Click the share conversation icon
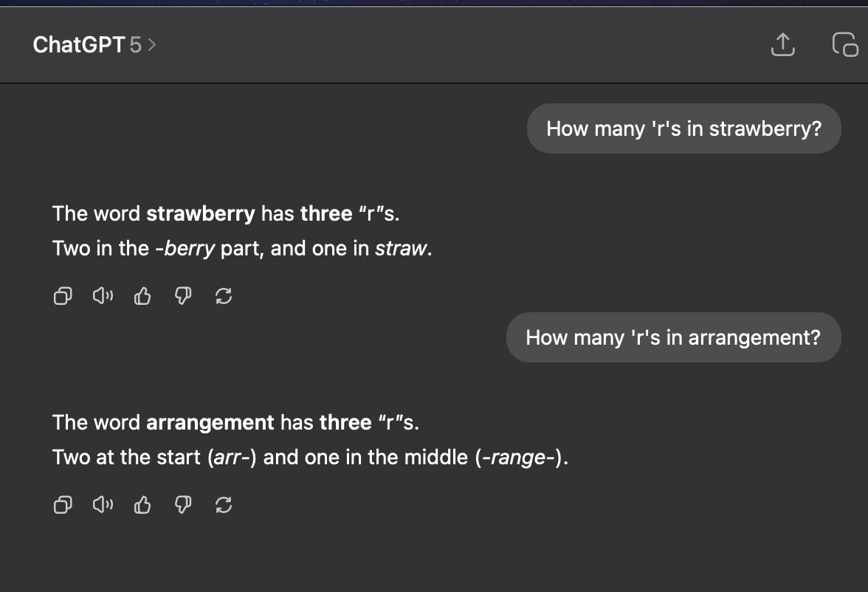Image resolution: width=868 pixels, height=592 pixels. 782,45
